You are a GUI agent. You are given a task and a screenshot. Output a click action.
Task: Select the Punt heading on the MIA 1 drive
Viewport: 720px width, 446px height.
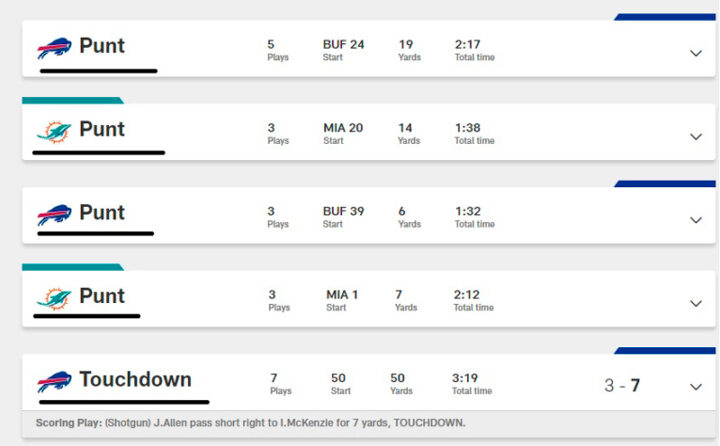click(x=102, y=296)
